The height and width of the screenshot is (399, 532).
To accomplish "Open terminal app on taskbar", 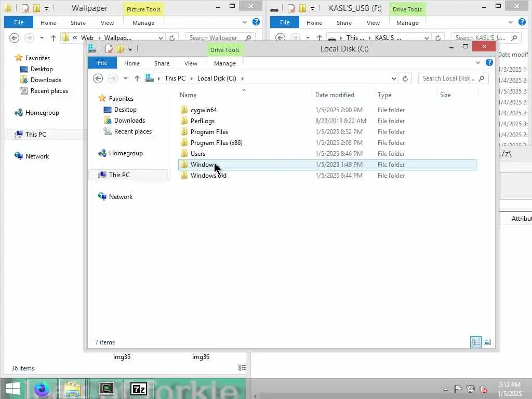I will coord(106,389).
